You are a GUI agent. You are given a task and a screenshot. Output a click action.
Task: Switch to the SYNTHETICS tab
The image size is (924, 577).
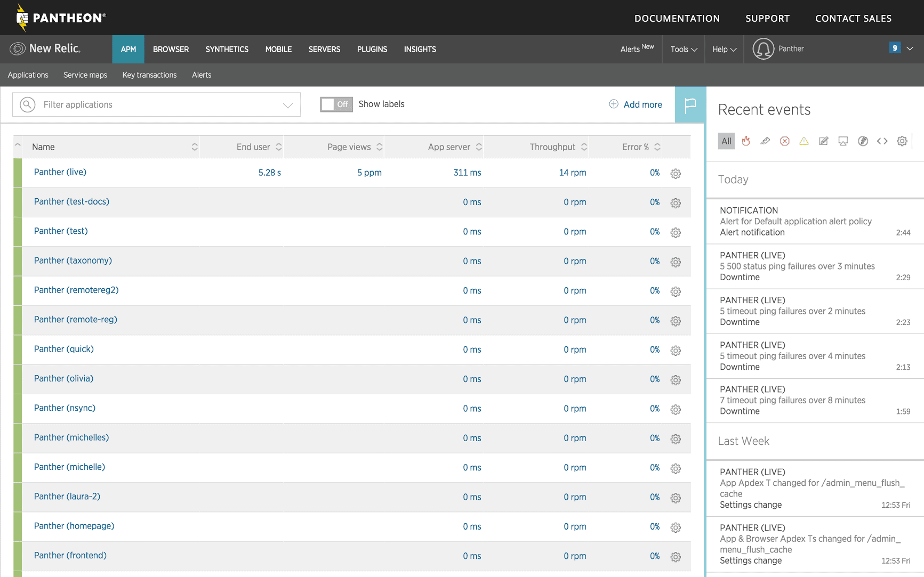[x=227, y=50]
